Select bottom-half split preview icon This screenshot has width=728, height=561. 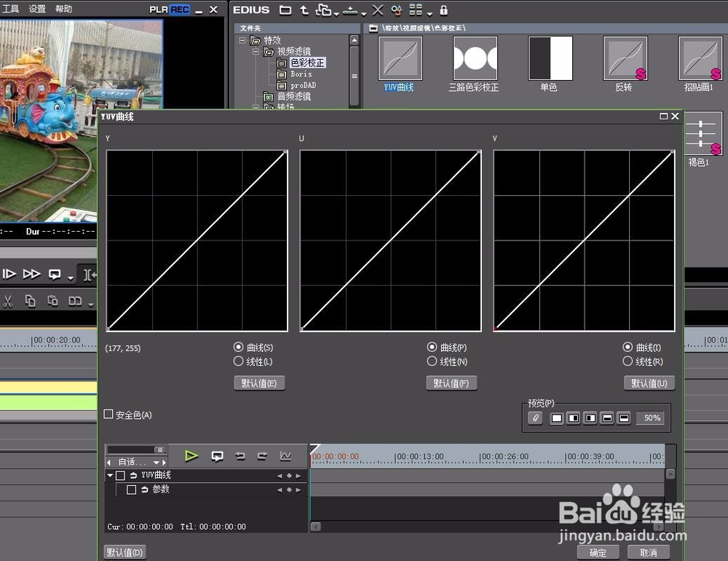pos(624,418)
